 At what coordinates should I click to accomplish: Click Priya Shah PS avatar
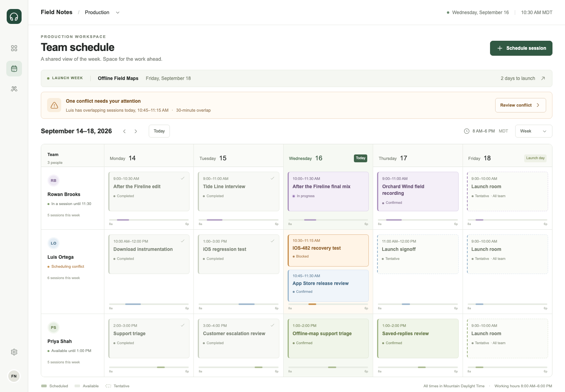53,328
